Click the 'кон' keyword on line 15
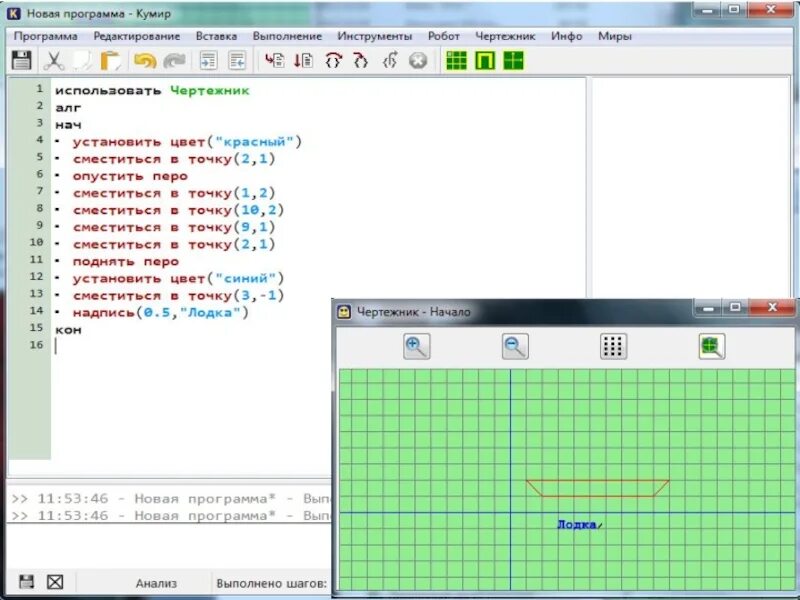Screen dimensions: 800x600 click(68, 330)
